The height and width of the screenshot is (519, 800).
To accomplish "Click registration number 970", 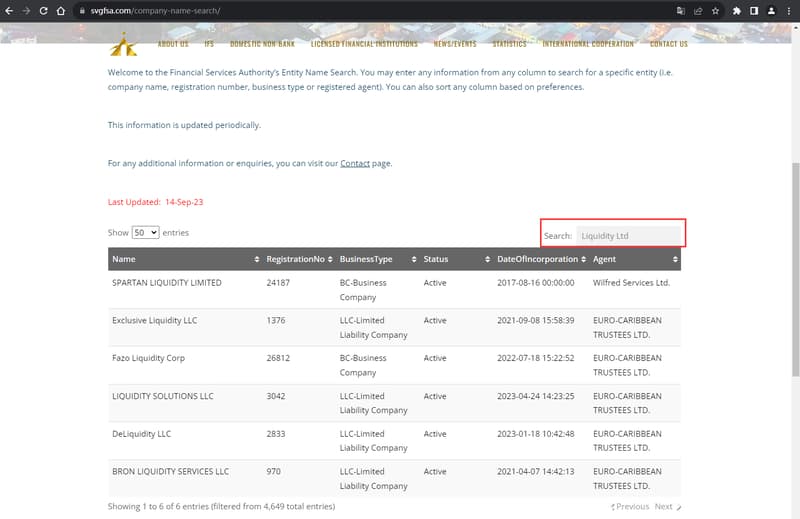I will pyautogui.click(x=273, y=472).
